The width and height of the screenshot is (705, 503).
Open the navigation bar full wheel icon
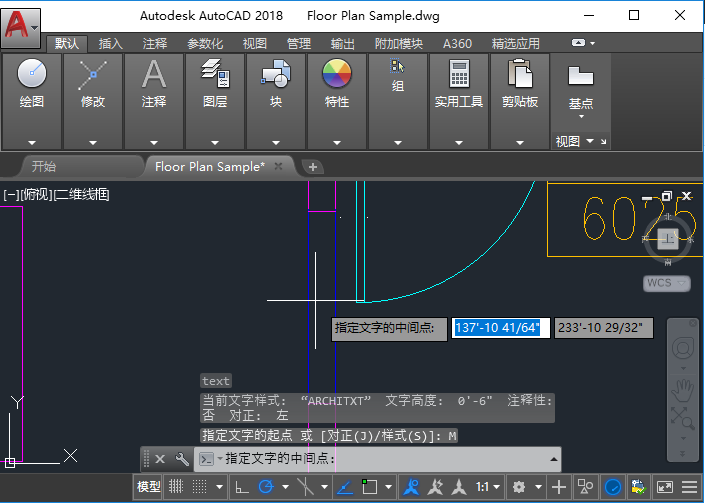click(x=683, y=348)
